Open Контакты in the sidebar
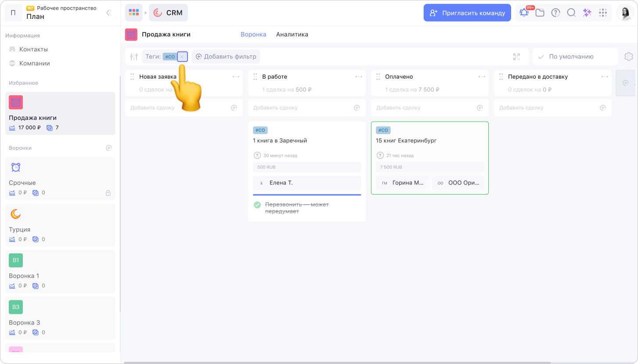This screenshot has width=638, height=364. click(x=33, y=49)
